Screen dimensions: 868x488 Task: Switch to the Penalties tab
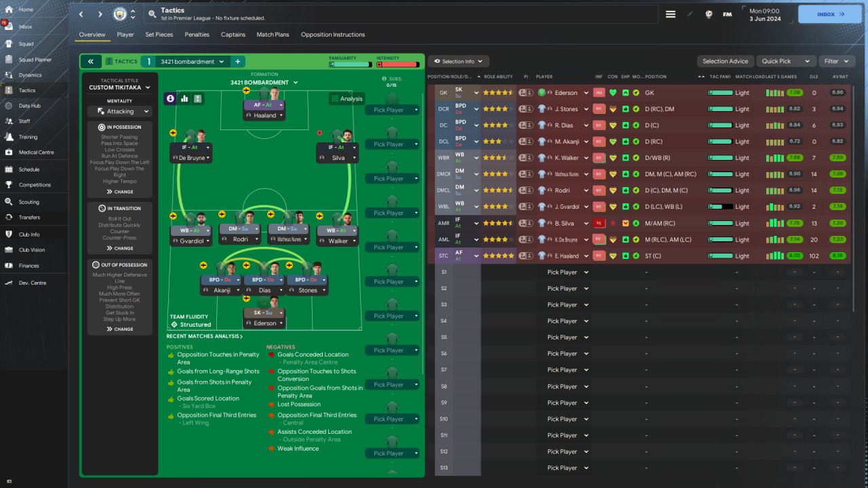(x=197, y=35)
